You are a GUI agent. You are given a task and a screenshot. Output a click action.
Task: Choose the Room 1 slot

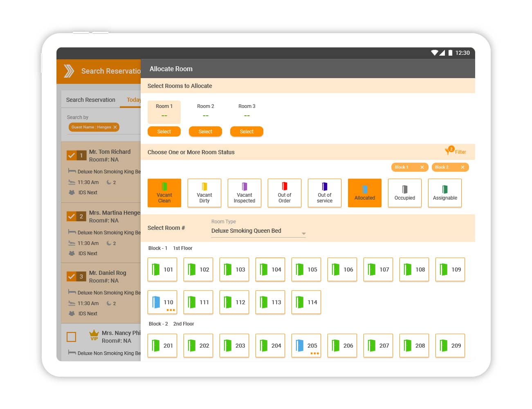[x=164, y=112]
